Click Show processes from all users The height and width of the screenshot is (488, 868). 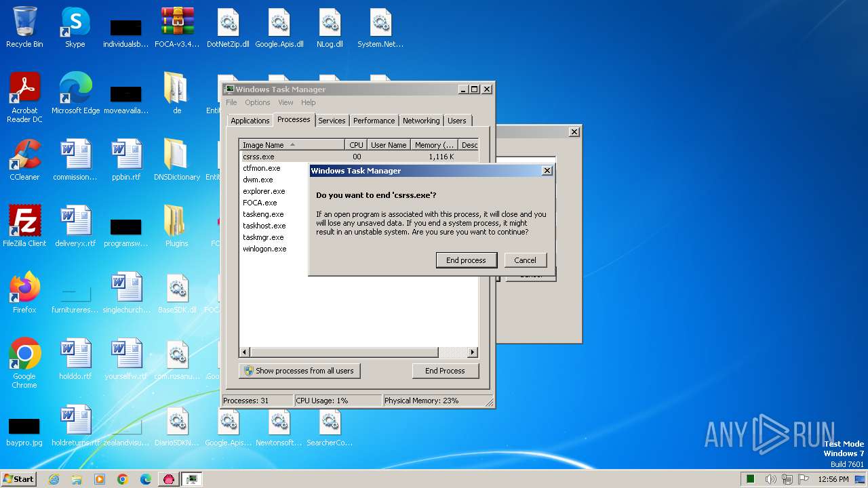point(299,371)
